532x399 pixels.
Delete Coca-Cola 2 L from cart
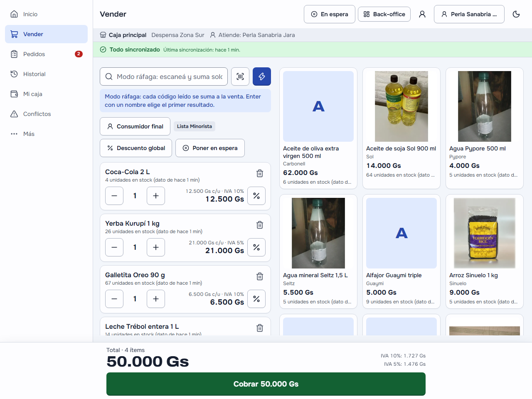pyautogui.click(x=260, y=173)
